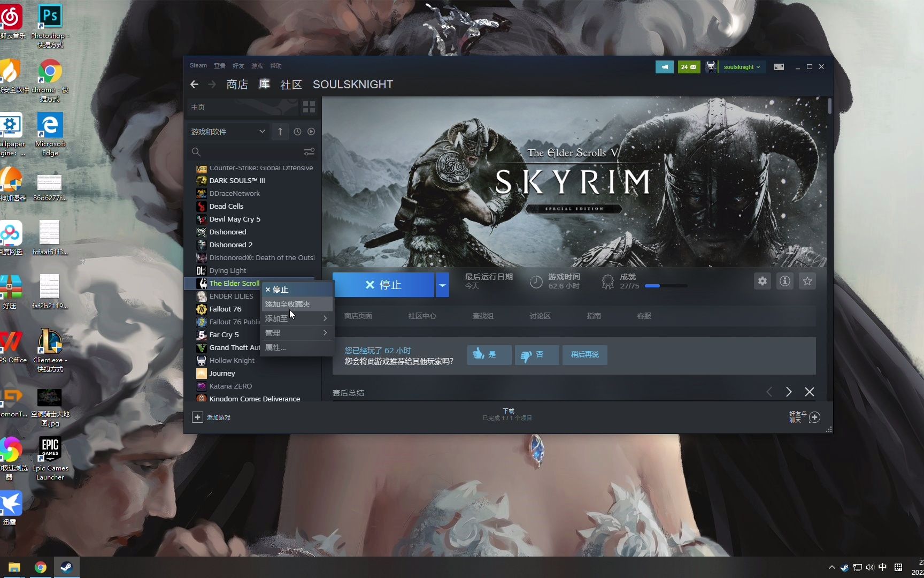The image size is (924, 578).
Task: Open the 游戏和软件 category dropdown
Action: [x=228, y=132]
